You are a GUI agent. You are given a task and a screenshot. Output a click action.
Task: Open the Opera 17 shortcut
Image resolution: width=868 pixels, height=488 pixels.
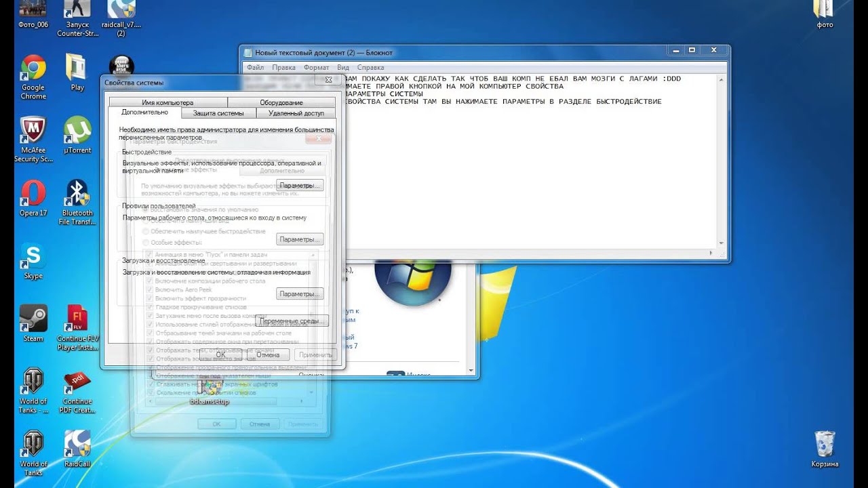[33, 198]
